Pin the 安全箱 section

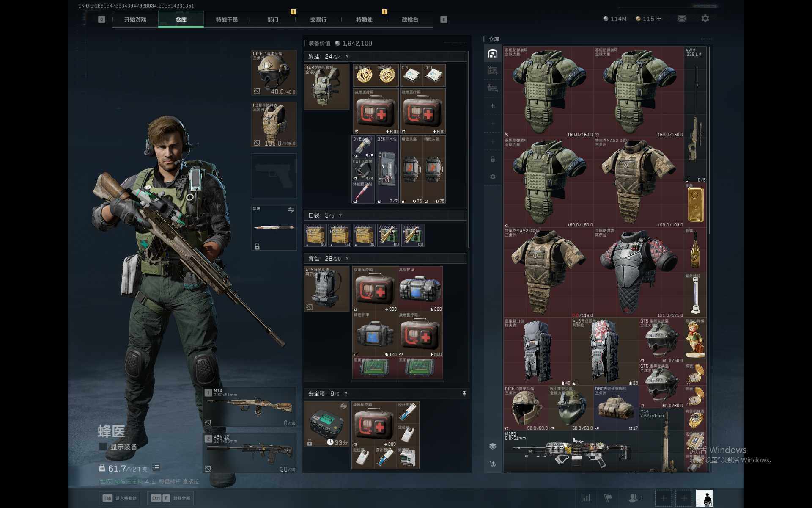click(464, 394)
